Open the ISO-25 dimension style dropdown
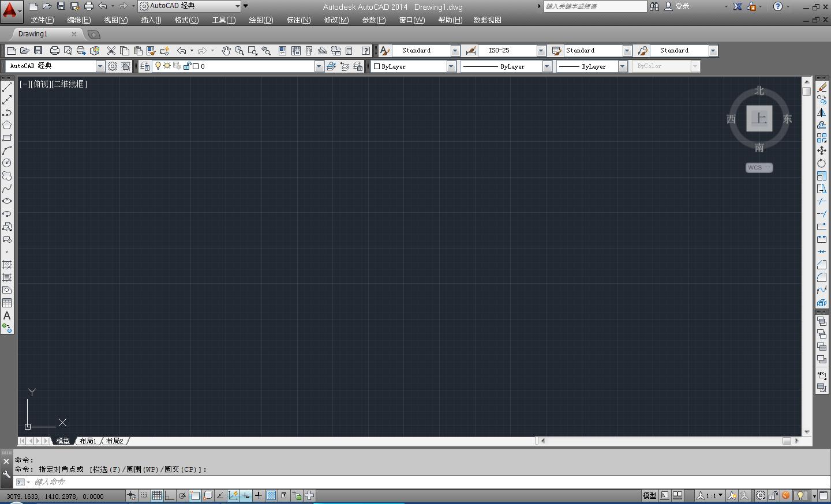Image resolution: width=831 pixels, height=504 pixels. (541, 51)
